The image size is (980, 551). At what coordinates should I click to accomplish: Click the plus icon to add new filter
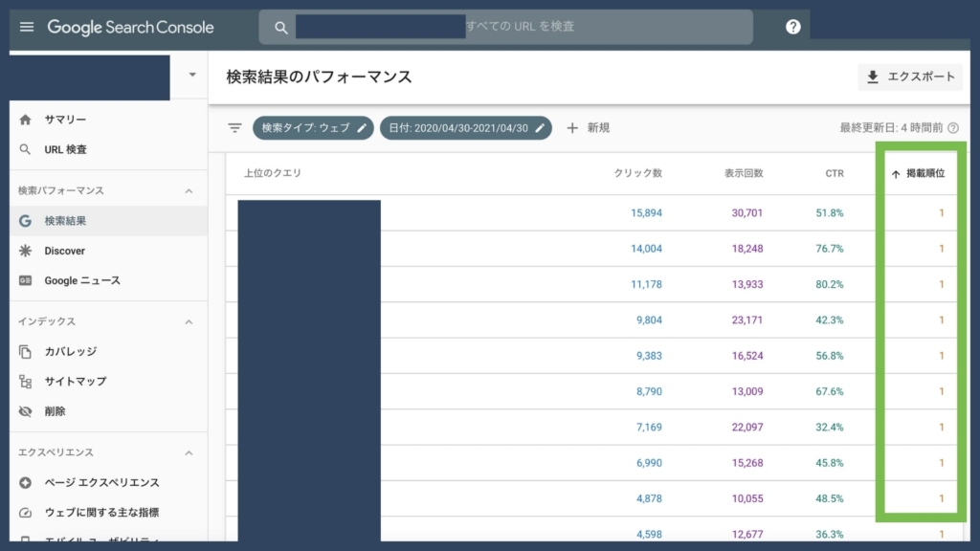pyautogui.click(x=572, y=128)
